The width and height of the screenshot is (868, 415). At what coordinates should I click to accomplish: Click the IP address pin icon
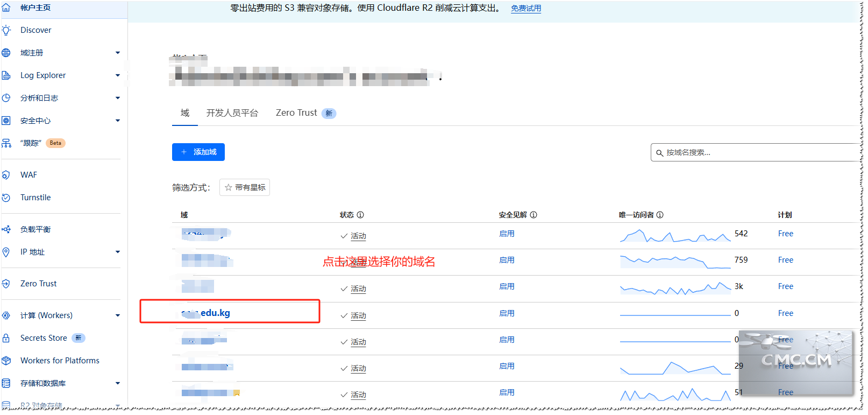click(x=6, y=252)
